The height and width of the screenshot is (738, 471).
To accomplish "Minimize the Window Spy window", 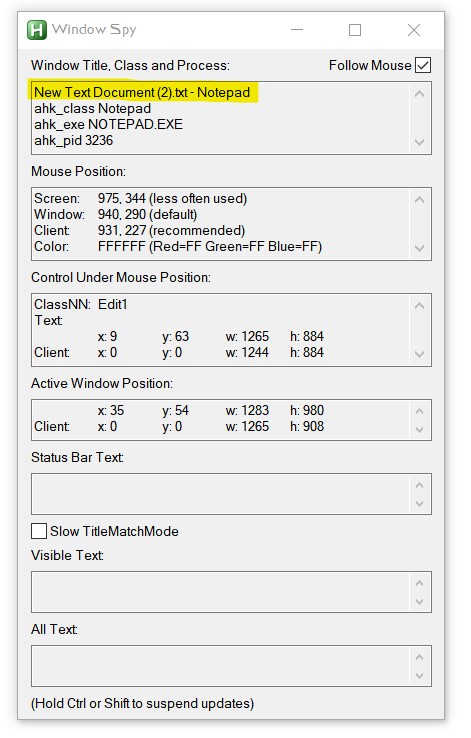I will pos(297,30).
